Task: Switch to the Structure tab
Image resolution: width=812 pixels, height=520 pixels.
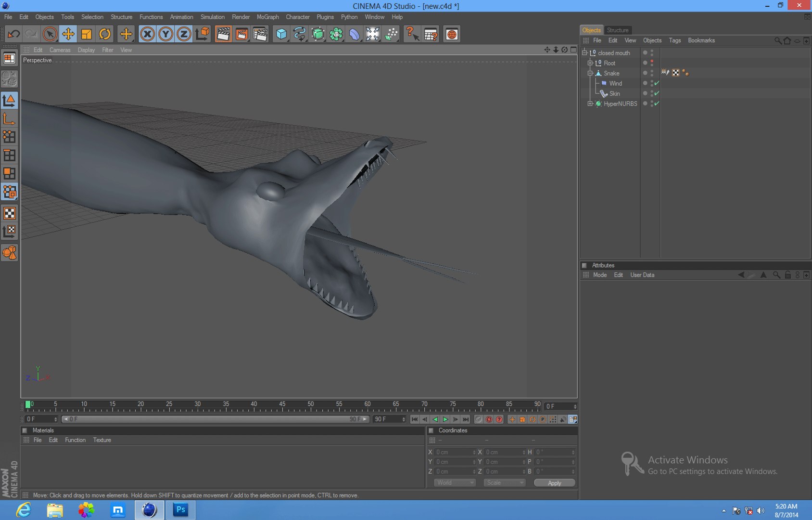Action: (x=617, y=30)
